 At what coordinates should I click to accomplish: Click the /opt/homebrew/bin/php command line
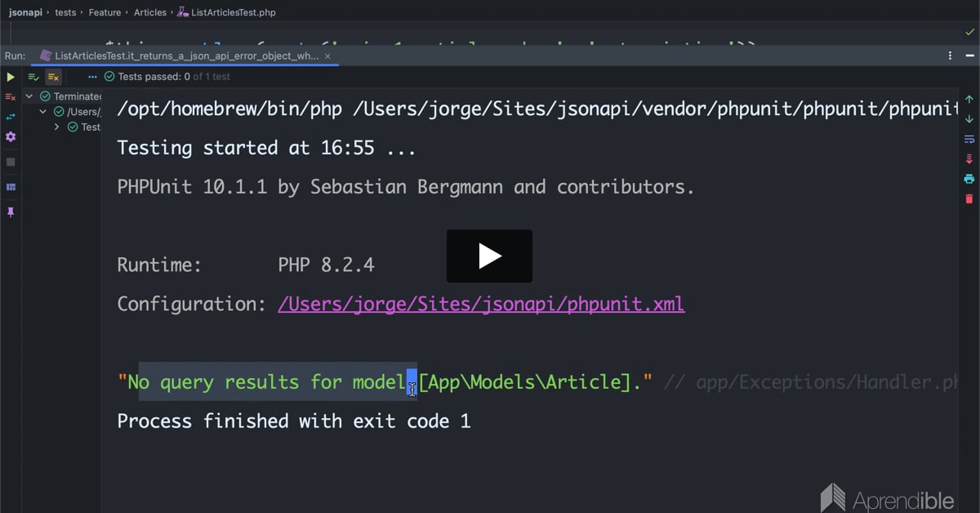pos(537,109)
